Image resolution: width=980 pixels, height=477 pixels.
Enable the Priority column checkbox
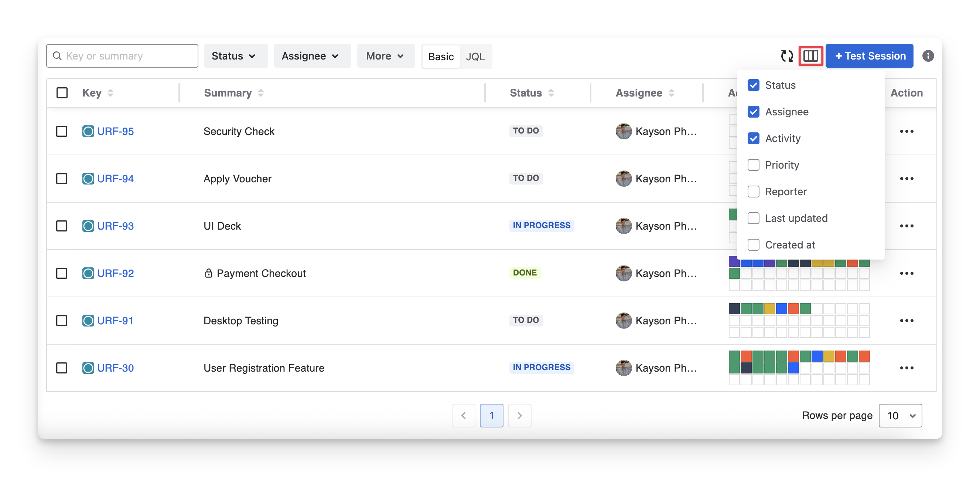pyautogui.click(x=753, y=165)
